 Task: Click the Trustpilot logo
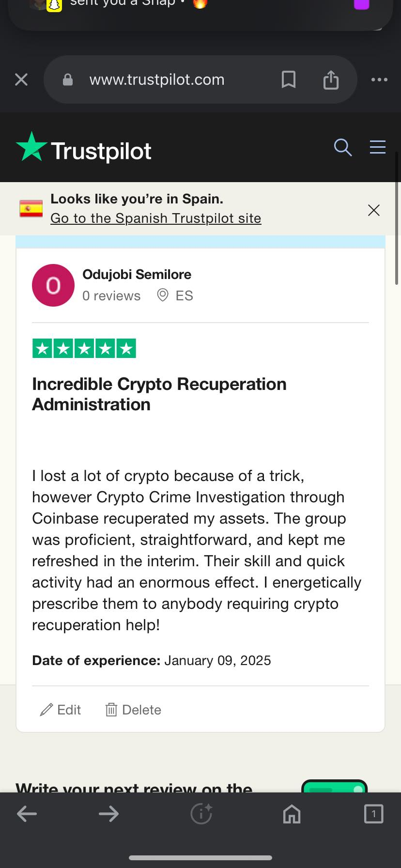(84, 148)
